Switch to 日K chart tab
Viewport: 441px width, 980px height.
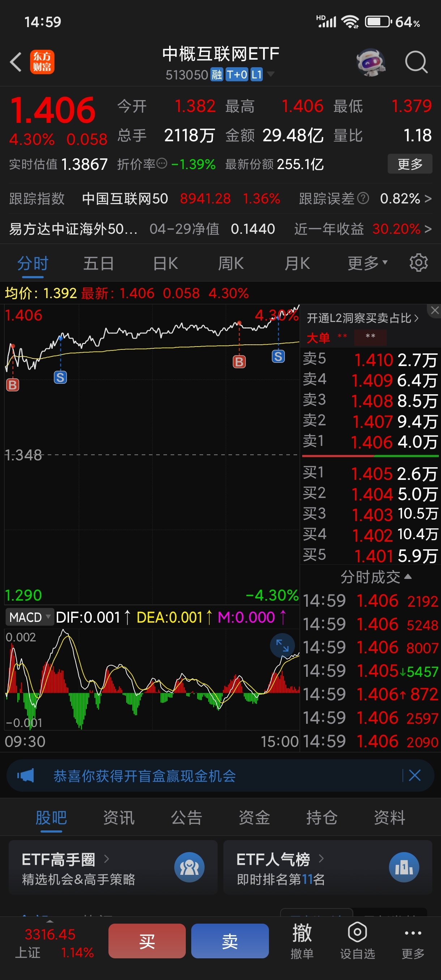point(166,263)
